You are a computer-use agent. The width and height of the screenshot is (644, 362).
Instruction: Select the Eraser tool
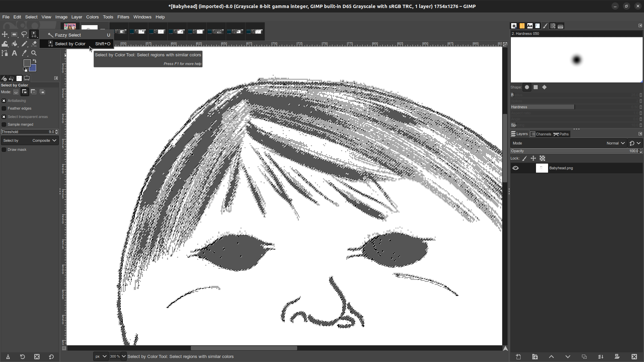click(34, 44)
